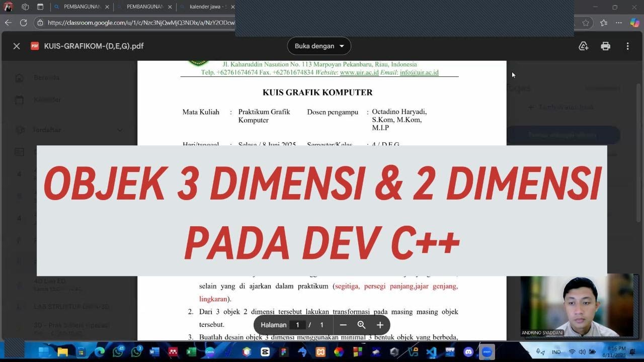
Task: Open the Edge tab actions menu icon
Action: (40, 7)
